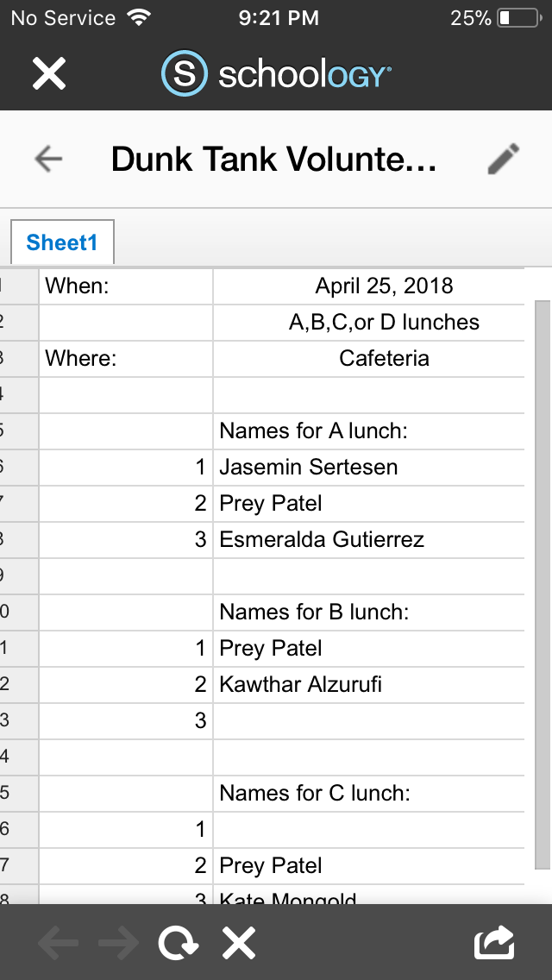Select the "Names for A lunch:" cell

pos(368,431)
